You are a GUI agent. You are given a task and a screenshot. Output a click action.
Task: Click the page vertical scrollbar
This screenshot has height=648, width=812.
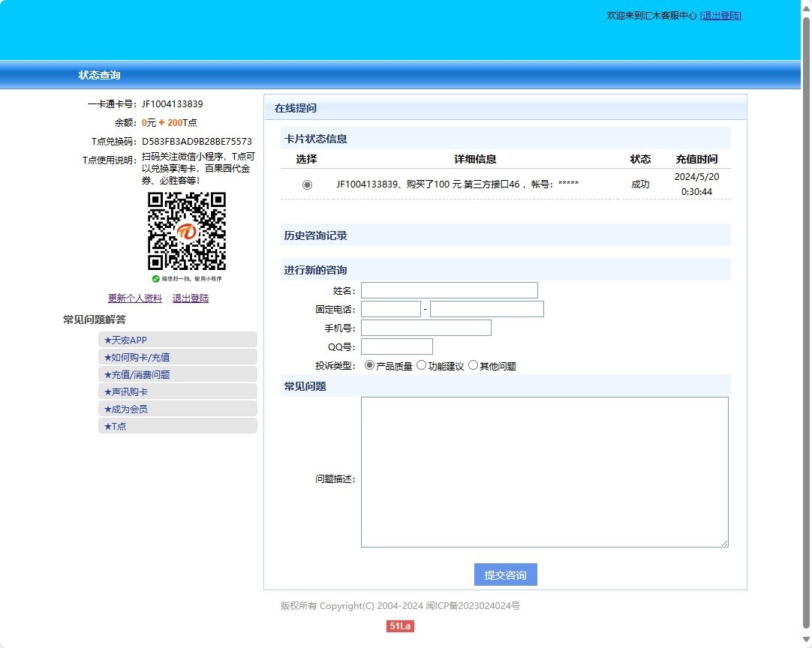point(806,300)
